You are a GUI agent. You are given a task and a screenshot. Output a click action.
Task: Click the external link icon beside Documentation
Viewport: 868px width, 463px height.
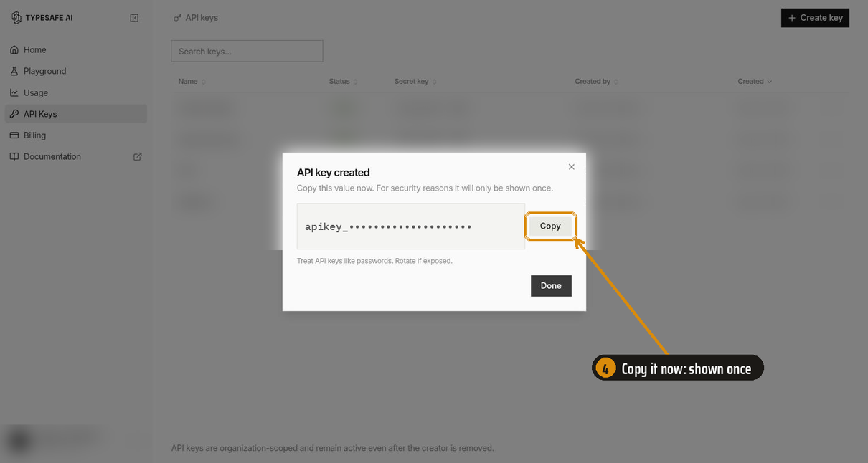(138, 156)
